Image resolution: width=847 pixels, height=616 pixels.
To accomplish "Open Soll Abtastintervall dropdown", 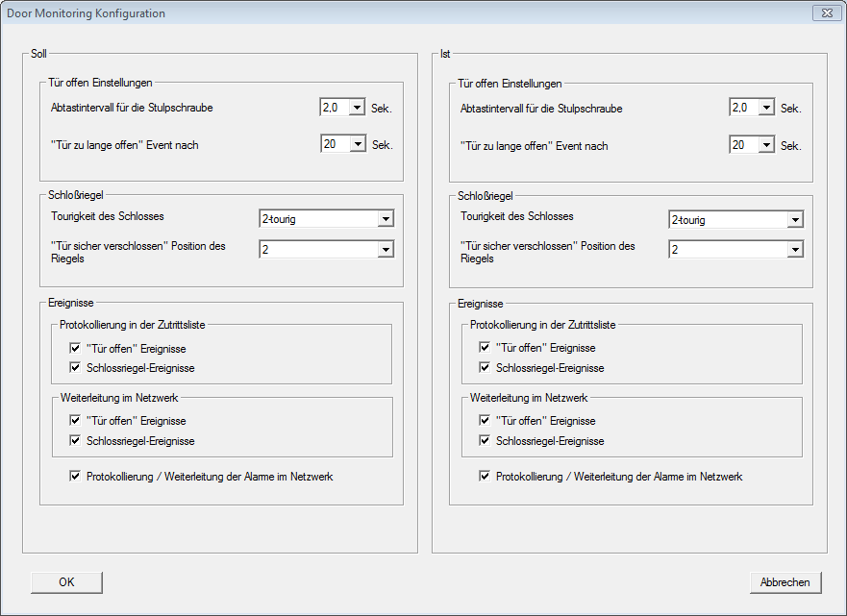I will point(358,108).
